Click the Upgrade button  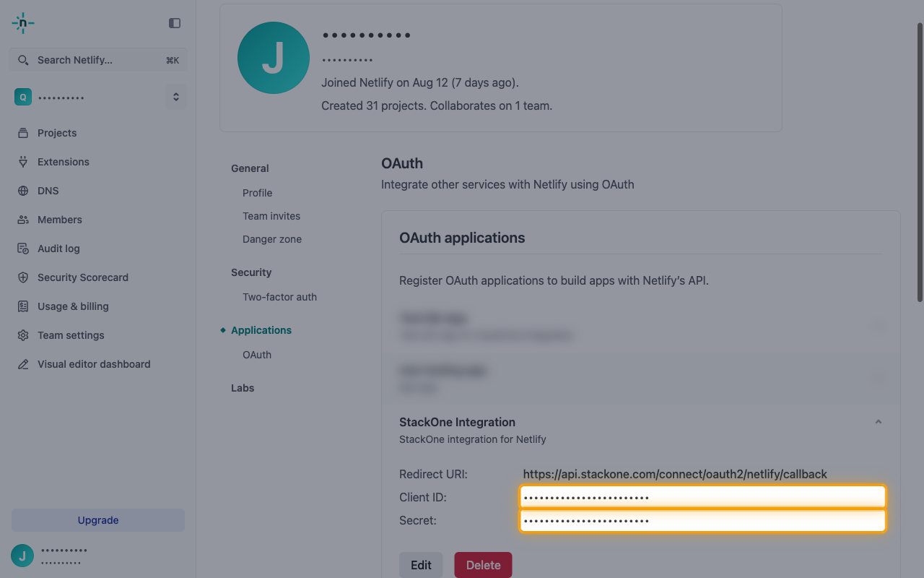pos(98,520)
